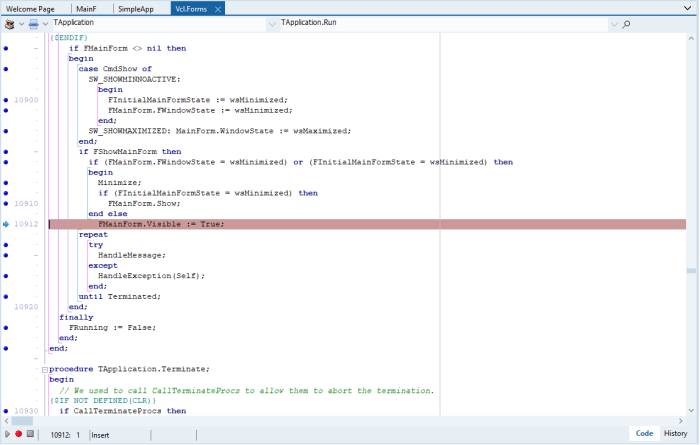Stop macro recording with the square icon

pyautogui.click(x=30, y=434)
